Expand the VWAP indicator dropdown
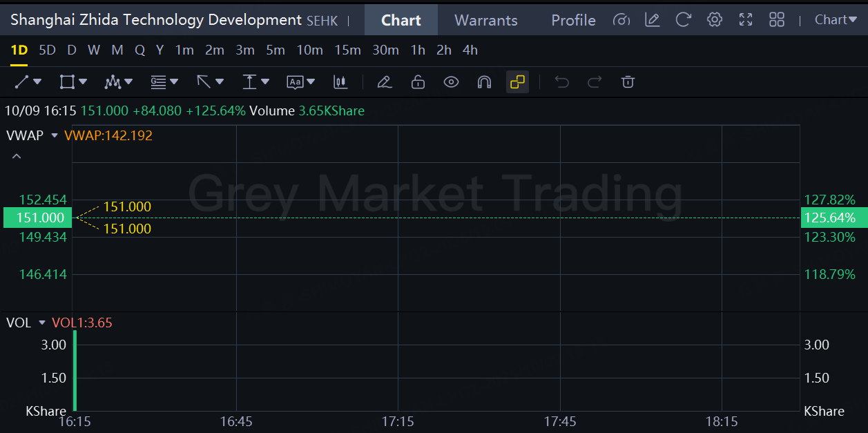868x433 pixels. pos(55,135)
